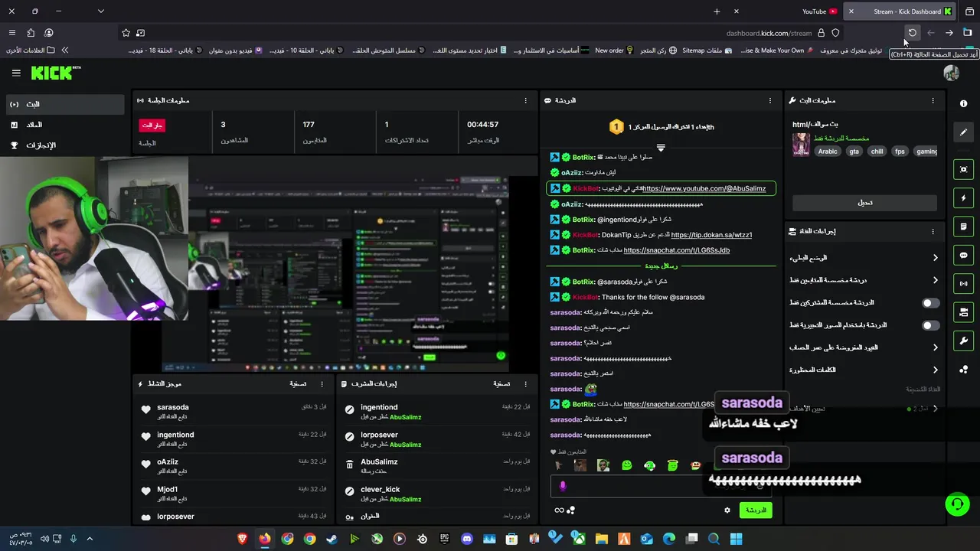Click the New order bookmark

point(614,51)
